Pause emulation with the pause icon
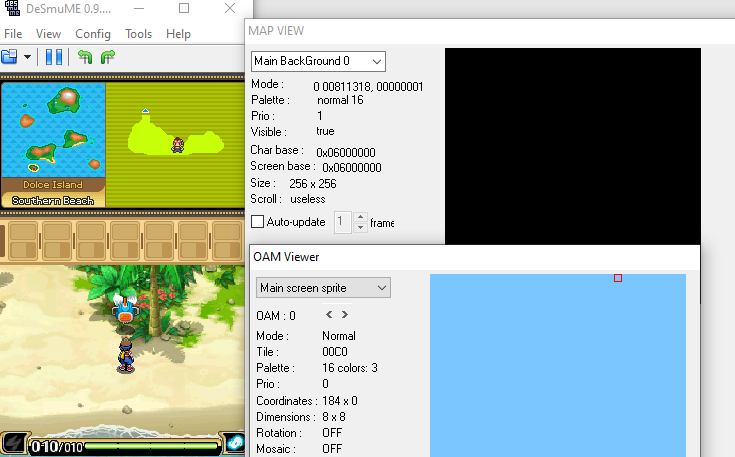 click(54, 57)
